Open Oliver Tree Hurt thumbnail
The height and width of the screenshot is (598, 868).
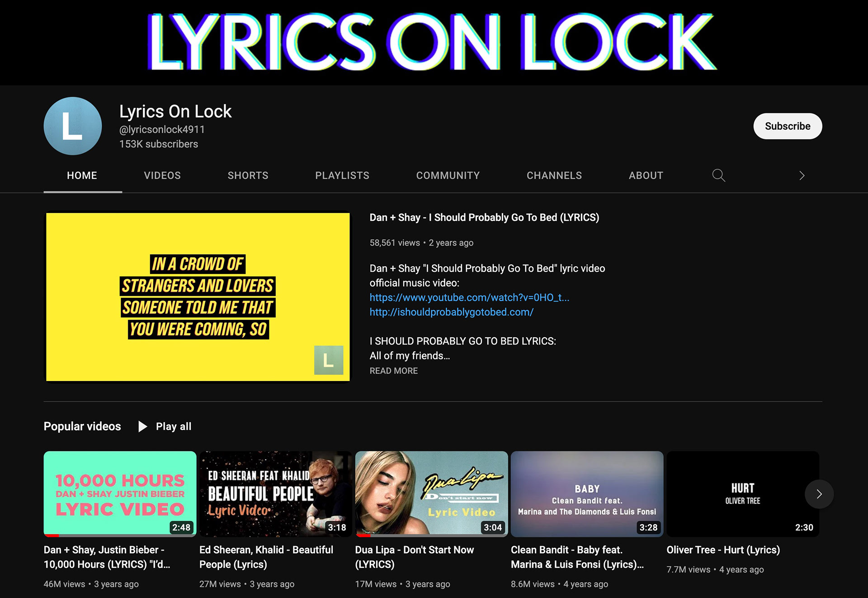[x=743, y=494]
